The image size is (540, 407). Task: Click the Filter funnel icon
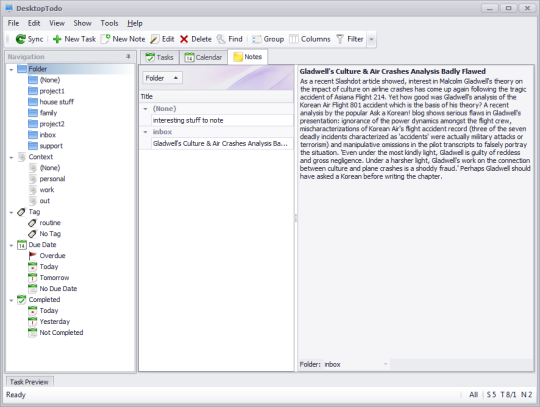point(340,39)
